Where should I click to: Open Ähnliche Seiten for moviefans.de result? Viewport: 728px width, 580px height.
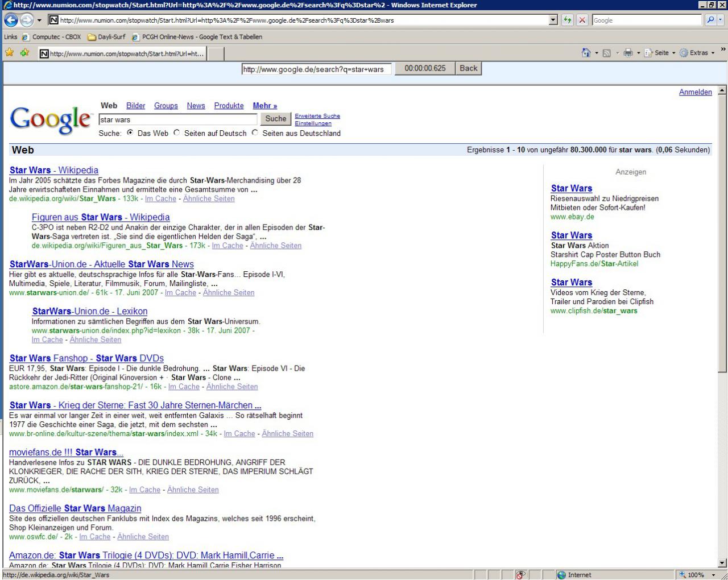click(x=193, y=490)
